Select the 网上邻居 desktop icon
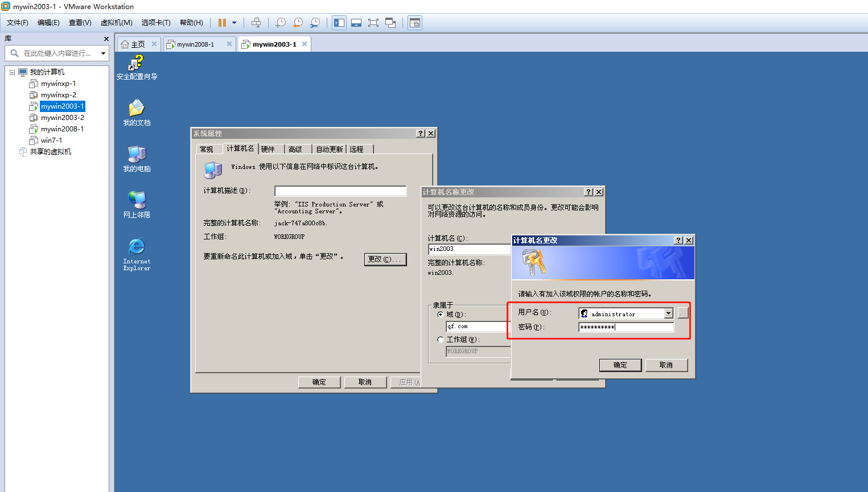868x492 pixels. coord(137,205)
